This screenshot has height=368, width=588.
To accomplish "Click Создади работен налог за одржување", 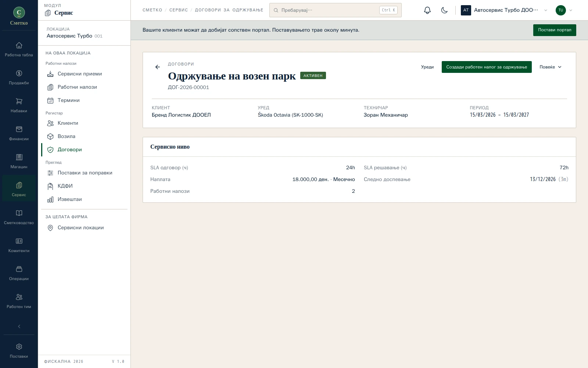I will point(487,67).
